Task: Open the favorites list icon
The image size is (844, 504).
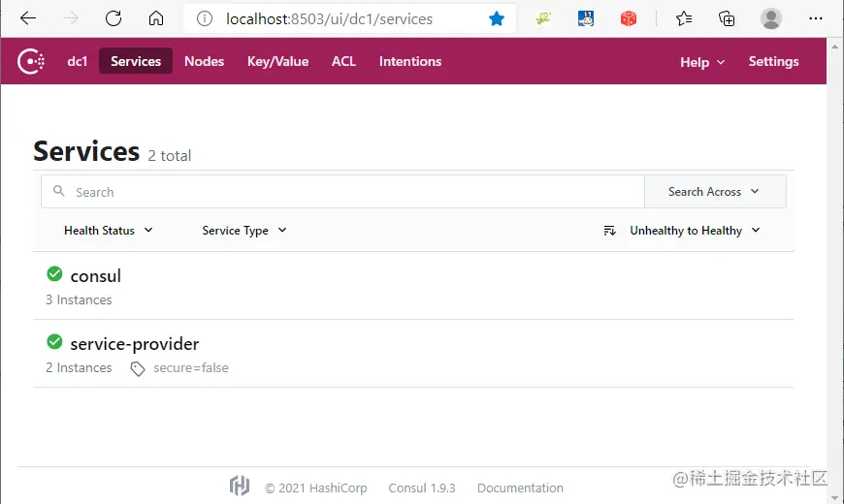Action: (x=684, y=18)
